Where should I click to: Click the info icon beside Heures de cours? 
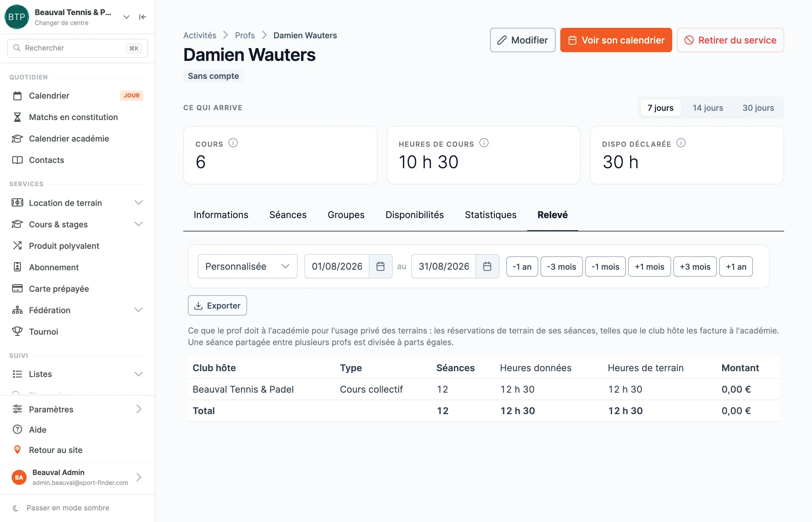484,143
